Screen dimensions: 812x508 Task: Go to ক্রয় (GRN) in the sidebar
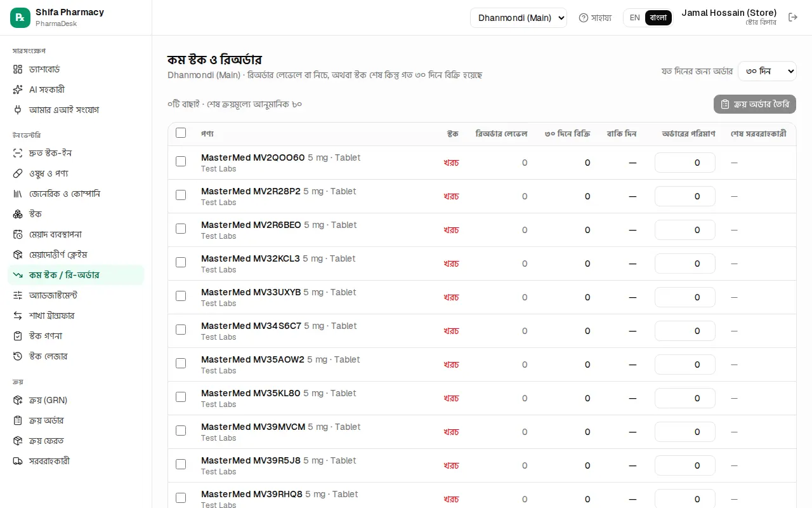(76, 400)
